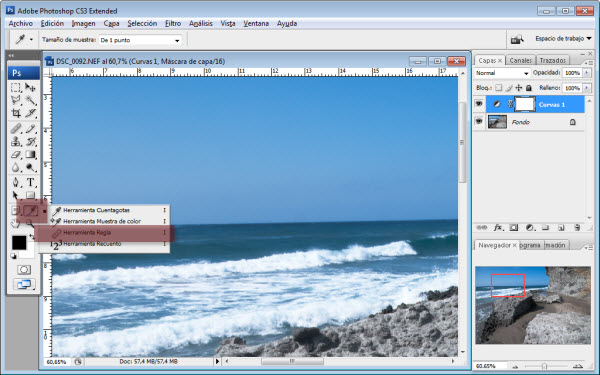Toggle lock transparent pixels

498,88
